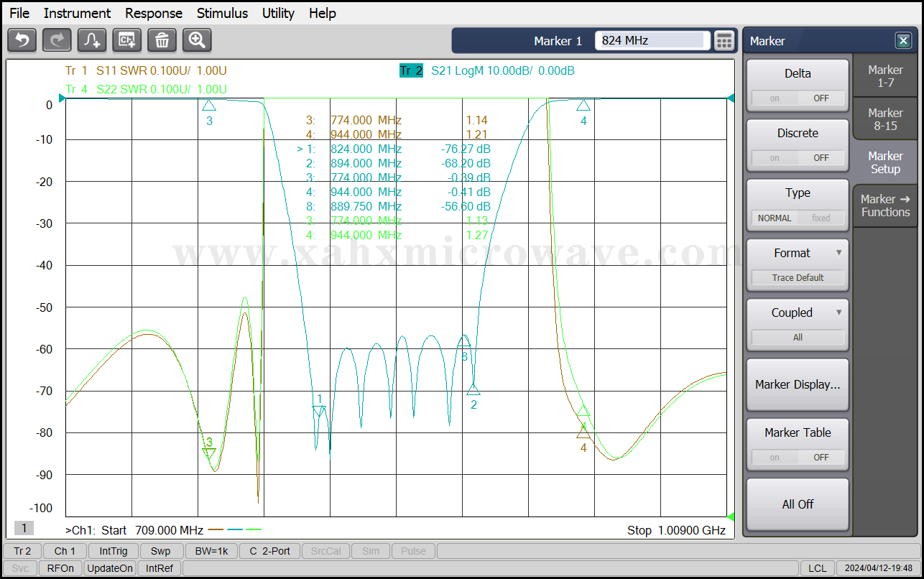The height and width of the screenshot is (579, 924).
Task: Click the Marker 1 frequency input field
Action: click(652, 41)
